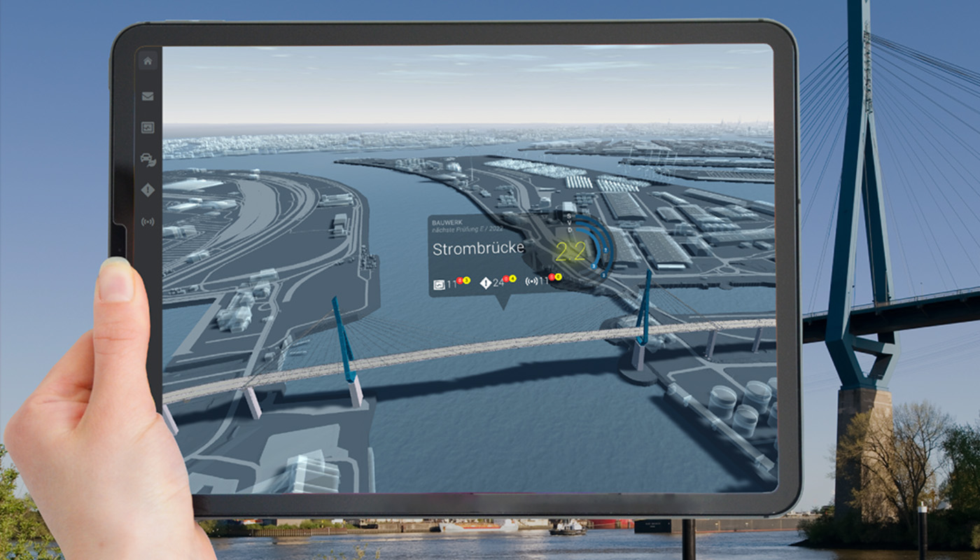Click the Strombrücke title in popup
This screenshot has height=560, width=980.
point(478,249)
